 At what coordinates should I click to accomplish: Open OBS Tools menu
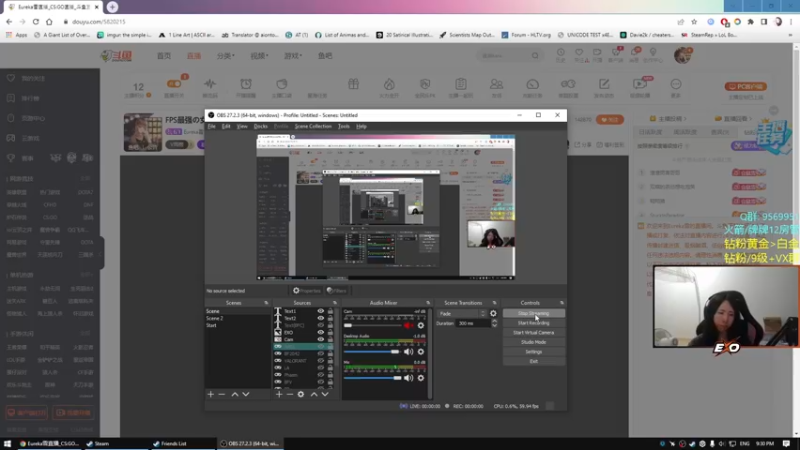(x=344, y=126)
